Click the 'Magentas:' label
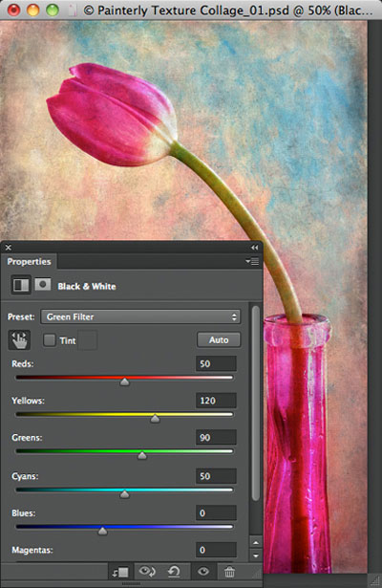Image resolution: width=382 pixels, height=588 pixels. 32,550
